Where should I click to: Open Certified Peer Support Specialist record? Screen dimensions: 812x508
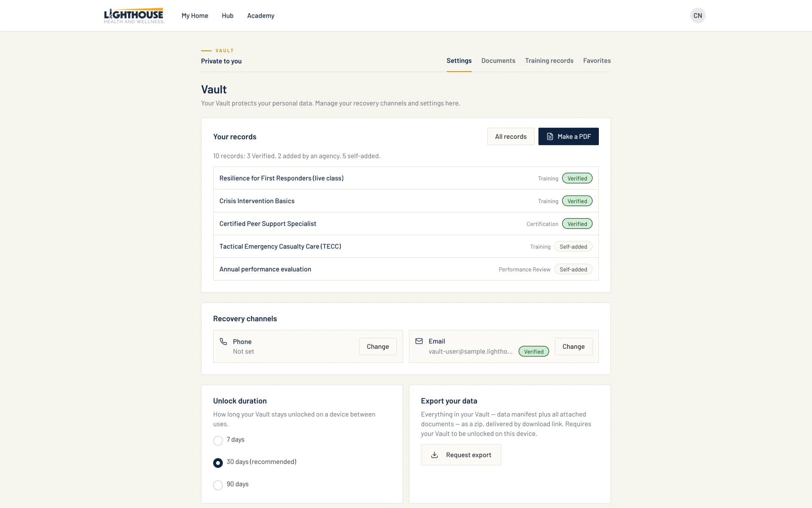click(x=406, y=224)
